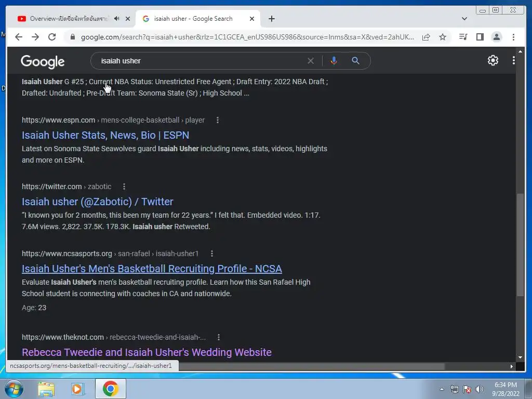The height and width of the screenshot is (399, 532).
Task: Open the Chrome profile avatar
Action: [496, 37]
